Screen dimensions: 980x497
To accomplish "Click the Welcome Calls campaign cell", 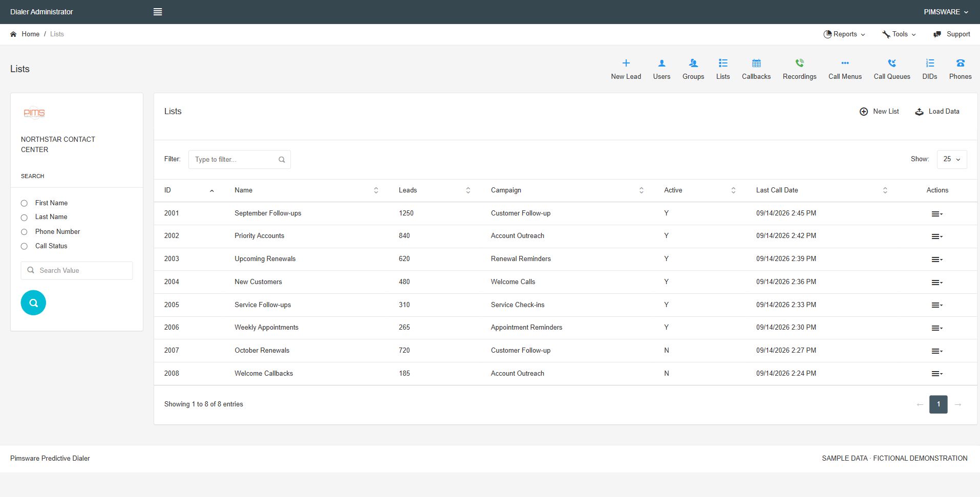I will click(513, 282).
